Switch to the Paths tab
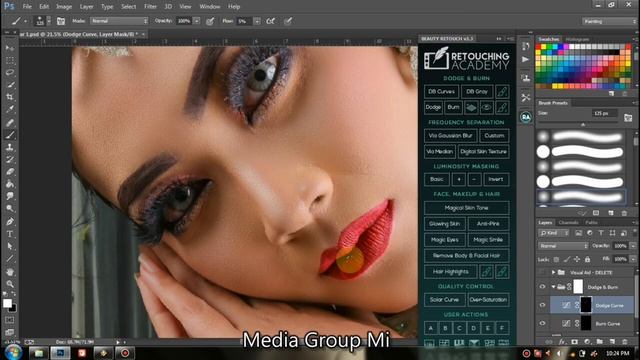Image resolution: width=640 pixels, height=360 pixels. [x=591, y=223]
